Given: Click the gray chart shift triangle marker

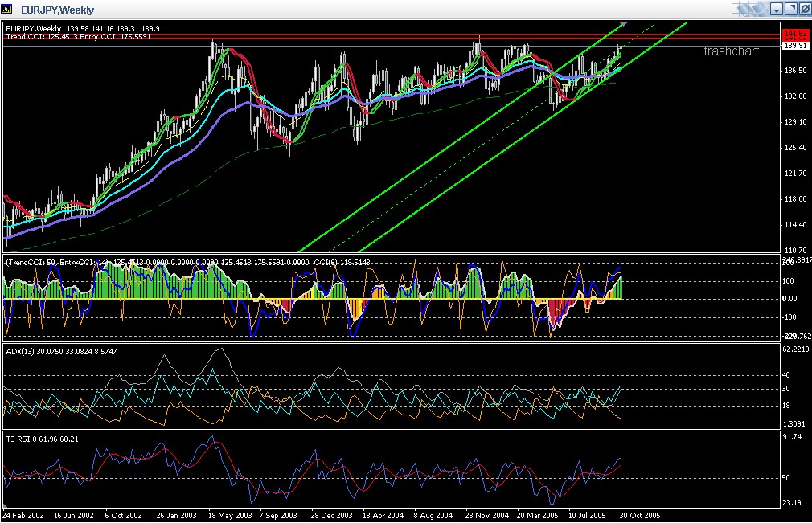Looking at the screenshot, I should coord(624,24).
